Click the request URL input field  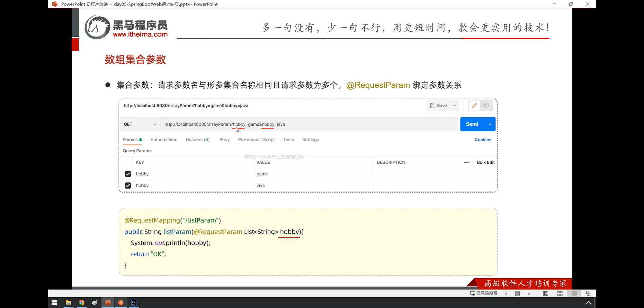pos(309,124)
